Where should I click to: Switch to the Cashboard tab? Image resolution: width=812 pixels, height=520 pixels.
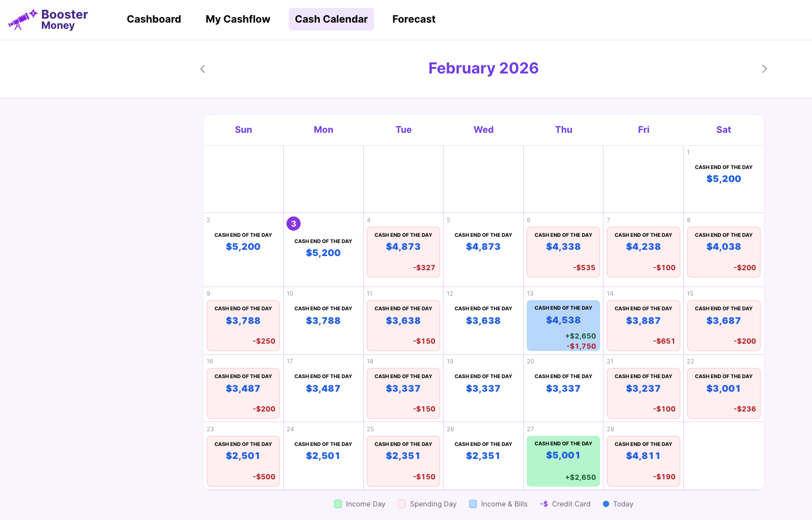pyautogui.click(x=154, y=19)
